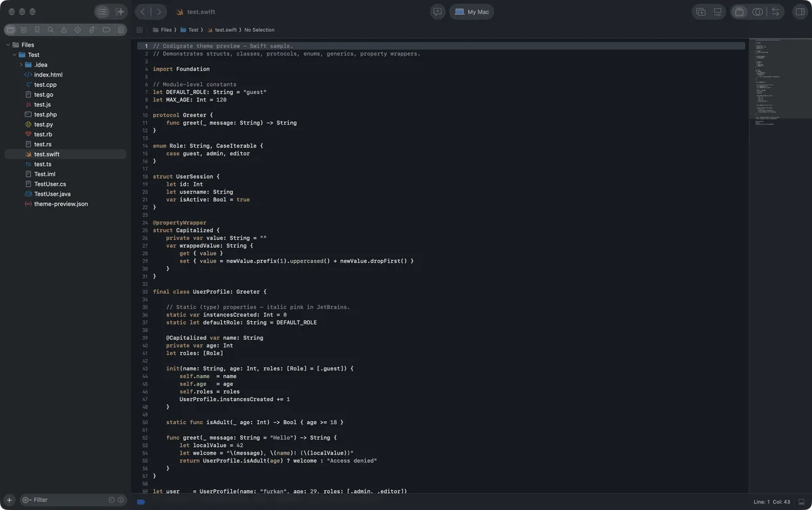Click the recent files filter icon
812x510 pixels.
click(x=112, y=500)
